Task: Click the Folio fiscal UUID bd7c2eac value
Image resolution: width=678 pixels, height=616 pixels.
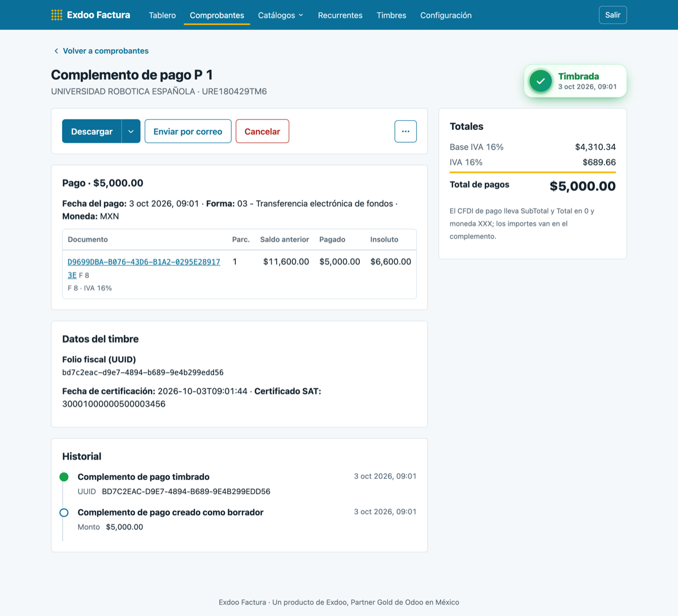Action: pos(143,373)
